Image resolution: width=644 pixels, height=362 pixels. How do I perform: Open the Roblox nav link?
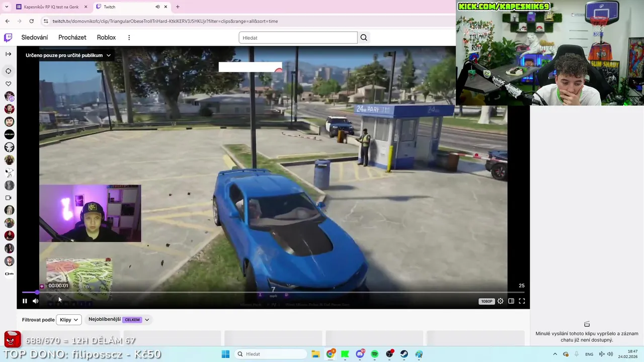[x=106, y=38]
